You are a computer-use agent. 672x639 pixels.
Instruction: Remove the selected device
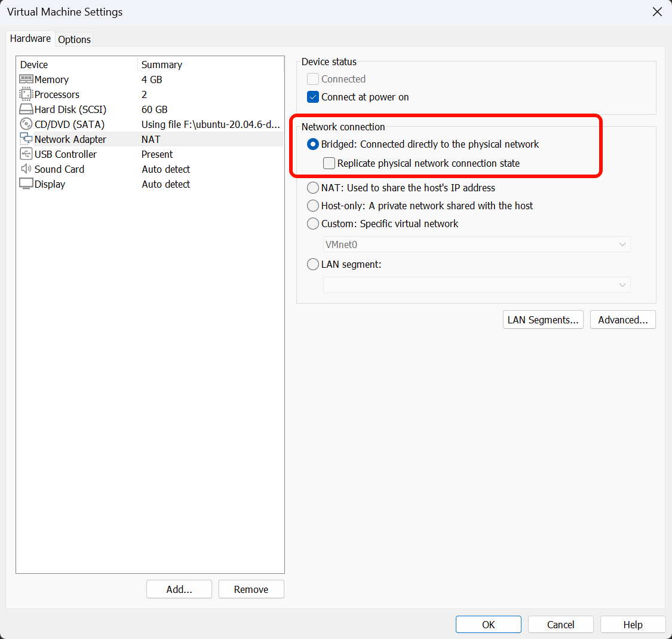pos(251,589)
